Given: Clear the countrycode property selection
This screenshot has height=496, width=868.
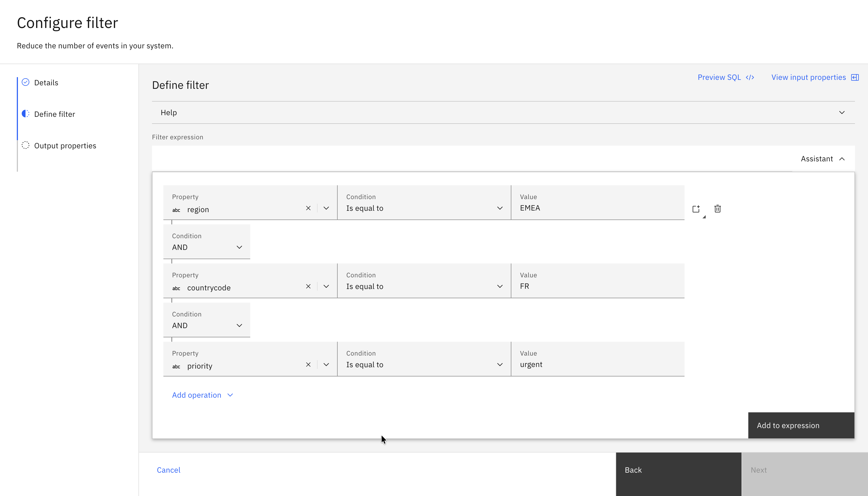Looking at the screenshot, I should (308, 287).
